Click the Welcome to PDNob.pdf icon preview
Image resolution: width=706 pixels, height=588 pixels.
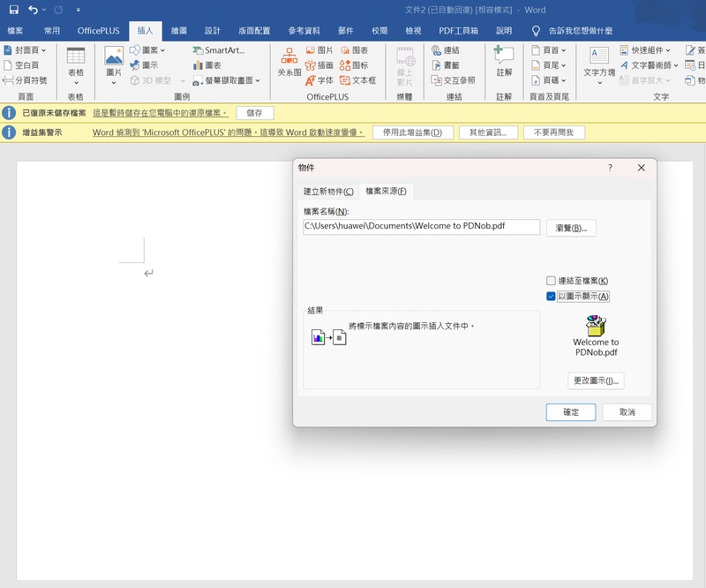pos(596,335)
